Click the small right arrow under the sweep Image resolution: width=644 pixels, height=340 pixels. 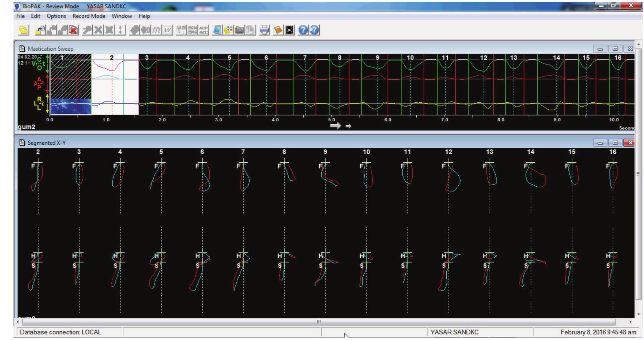348,126
